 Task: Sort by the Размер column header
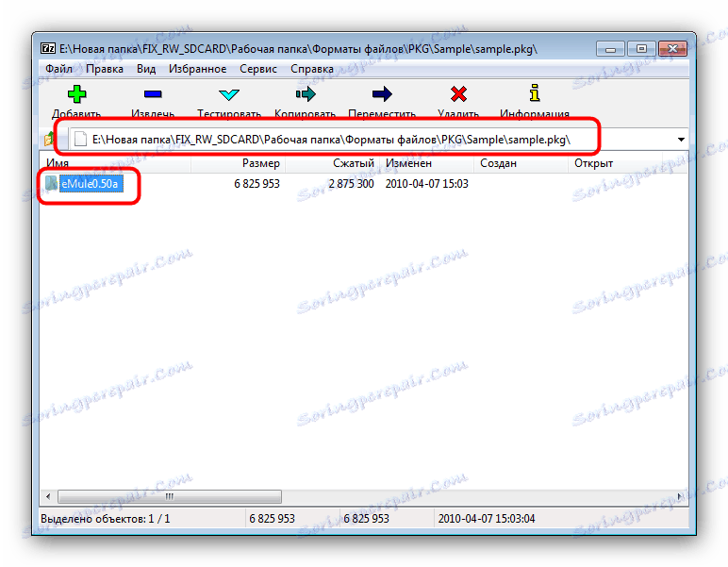click(238, 163)
